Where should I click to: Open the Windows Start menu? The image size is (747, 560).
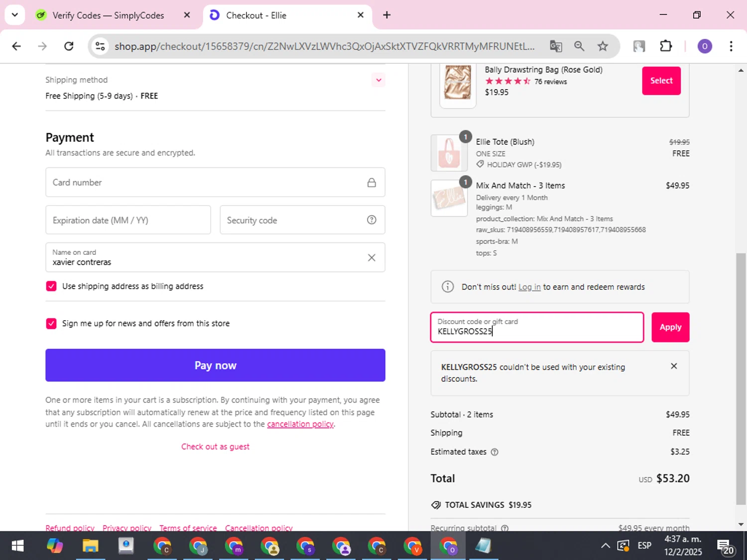click(17, 546)
